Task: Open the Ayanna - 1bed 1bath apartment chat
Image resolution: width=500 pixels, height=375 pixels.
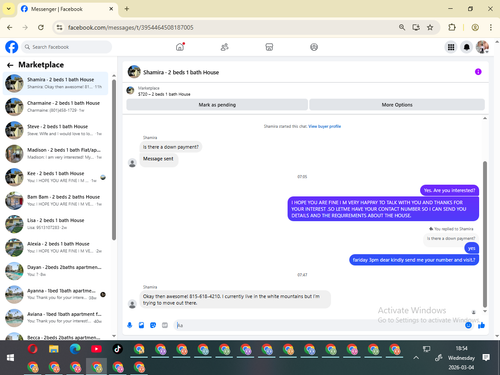Action: click(x=55, y=294)
